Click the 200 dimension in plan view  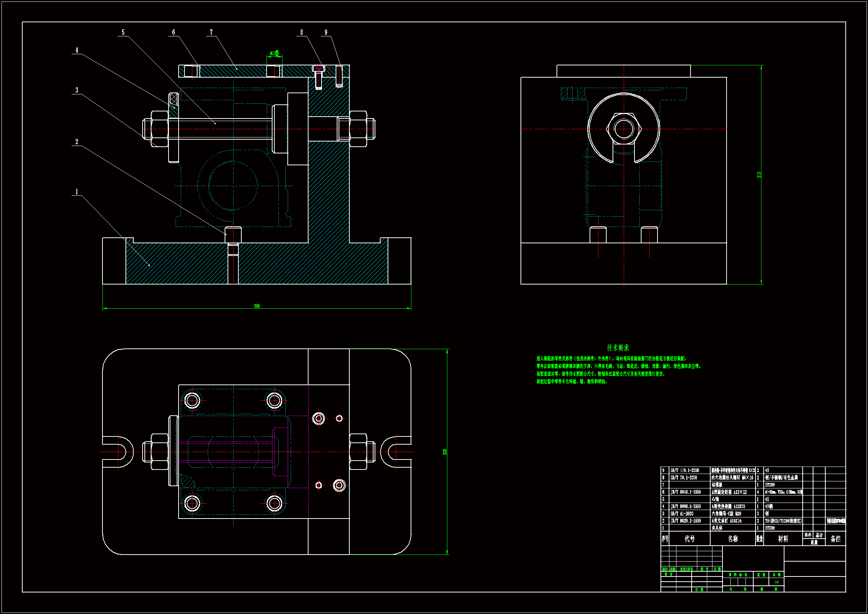click(x=445, y=452)
